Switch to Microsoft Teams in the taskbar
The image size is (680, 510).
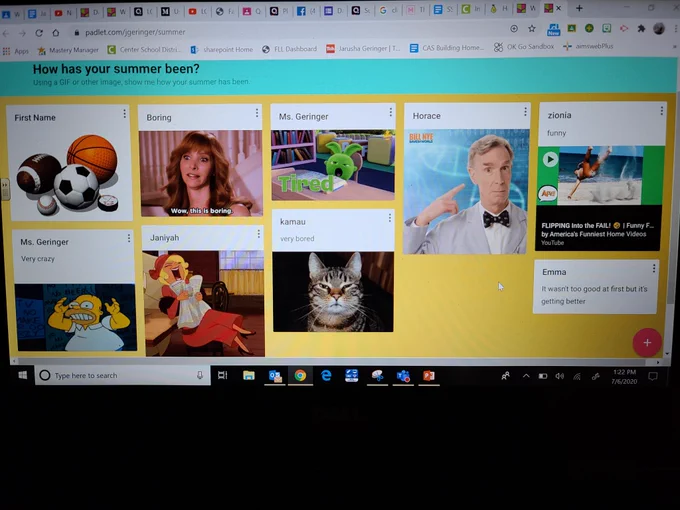(x=403, y=376)
